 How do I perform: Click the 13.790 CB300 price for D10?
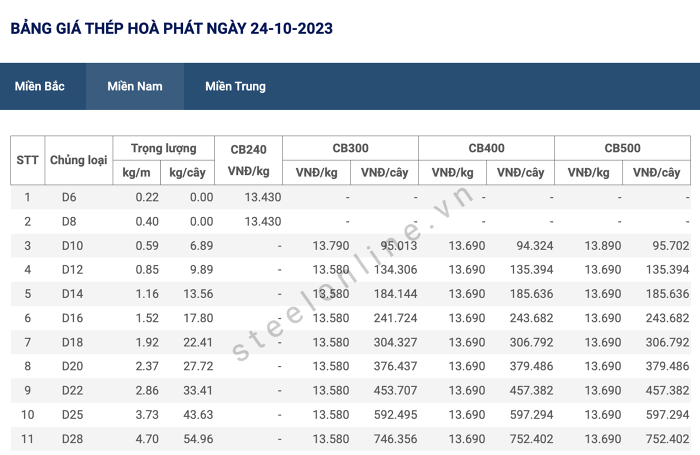coord(331,246)
